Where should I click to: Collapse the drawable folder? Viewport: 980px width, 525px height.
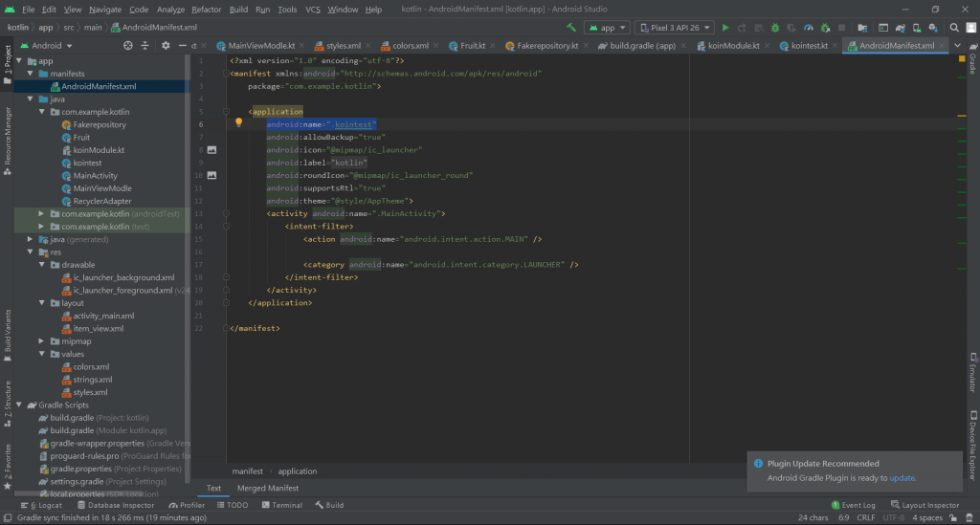[x=41, y=265]
